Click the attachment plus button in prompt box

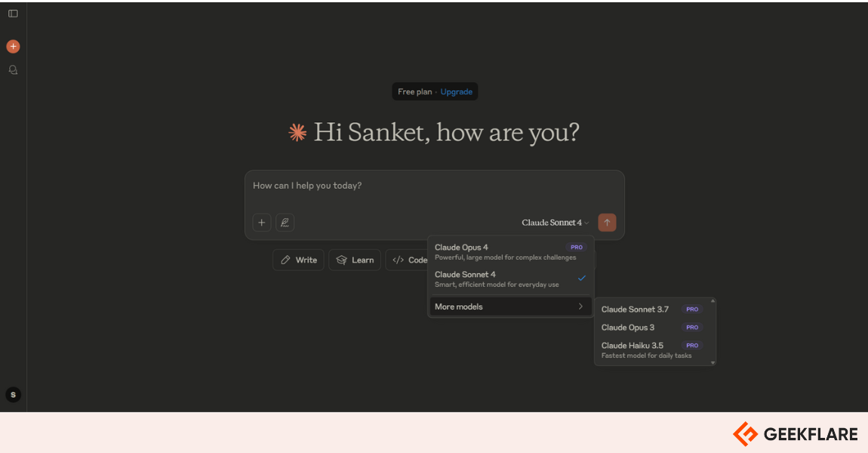[x=262, y=223]
